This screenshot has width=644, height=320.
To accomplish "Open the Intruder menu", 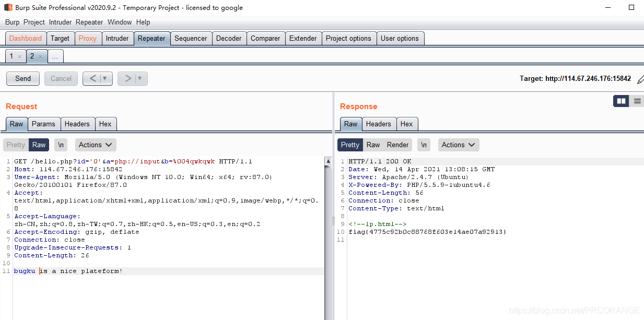I will point(60,22).
